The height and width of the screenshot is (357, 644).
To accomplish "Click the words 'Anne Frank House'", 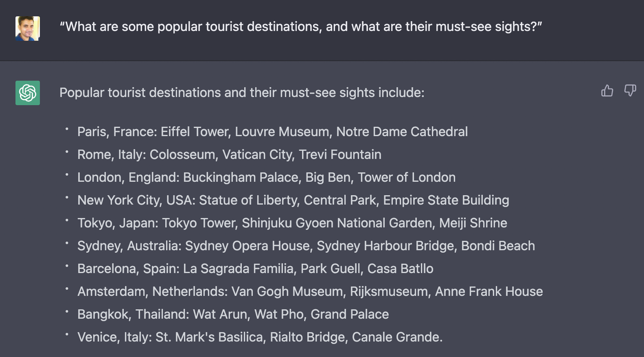I will coord(489,292).
